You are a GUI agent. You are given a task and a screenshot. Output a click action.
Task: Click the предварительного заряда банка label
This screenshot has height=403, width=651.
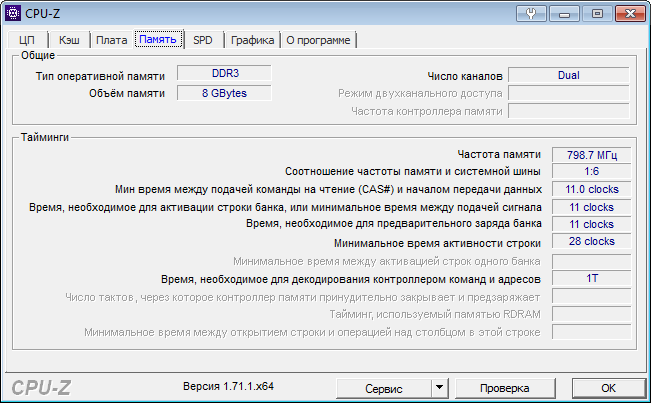[394, 224]
